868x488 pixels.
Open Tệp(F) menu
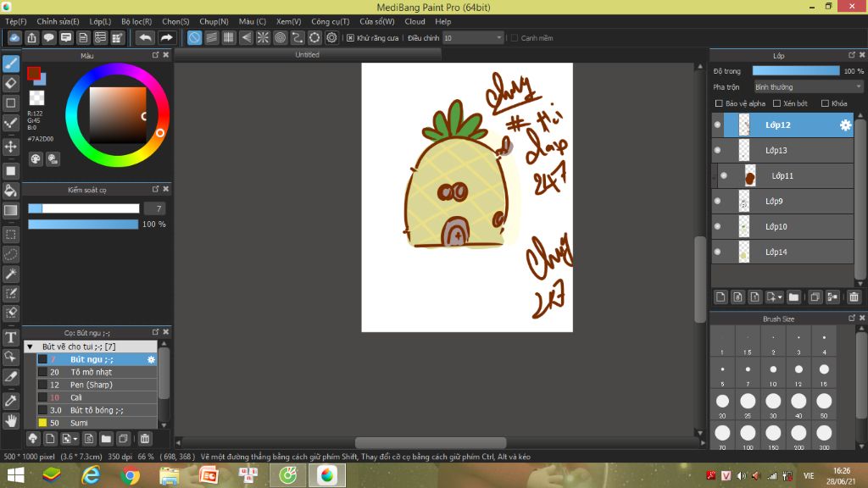point(16,21)
